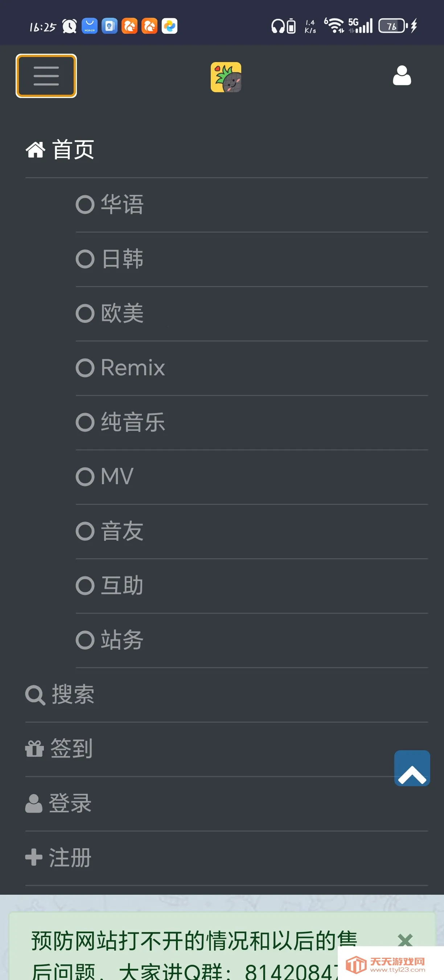Dismiss the green notice banner

[405, 940]
